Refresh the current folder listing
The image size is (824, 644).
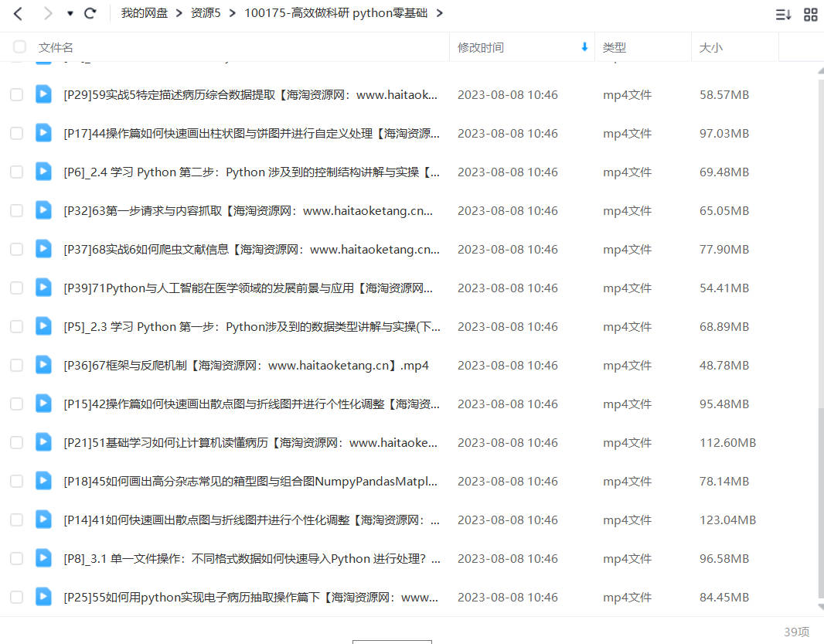pyautogui.click(x=90, y=13)
